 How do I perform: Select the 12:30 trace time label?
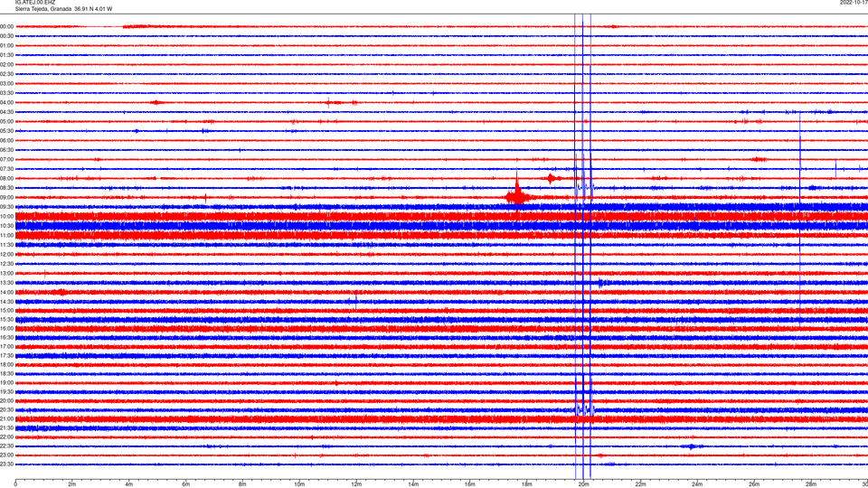[6, 264]
